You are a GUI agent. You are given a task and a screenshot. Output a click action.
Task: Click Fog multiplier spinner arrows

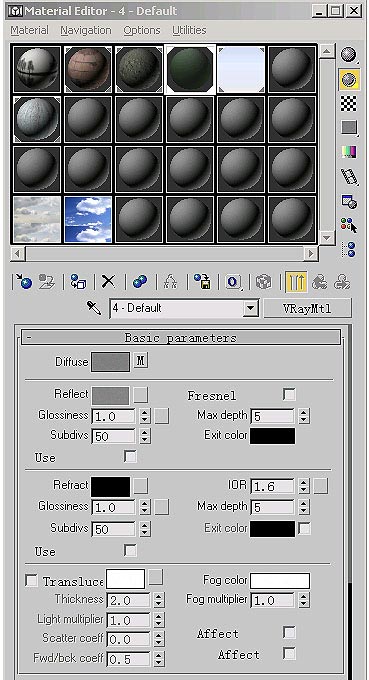pyautogui.click(x=304, y=601)
